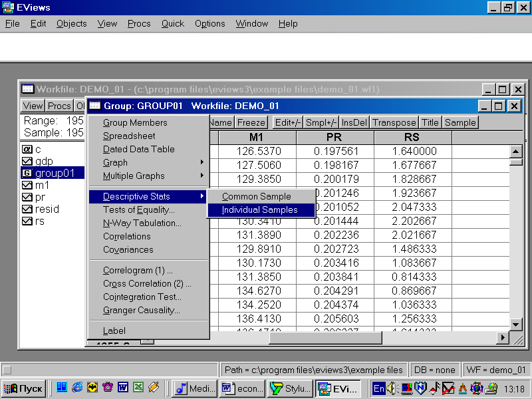Switch to econ... Word taskbar window

click(x=243, y=388)
